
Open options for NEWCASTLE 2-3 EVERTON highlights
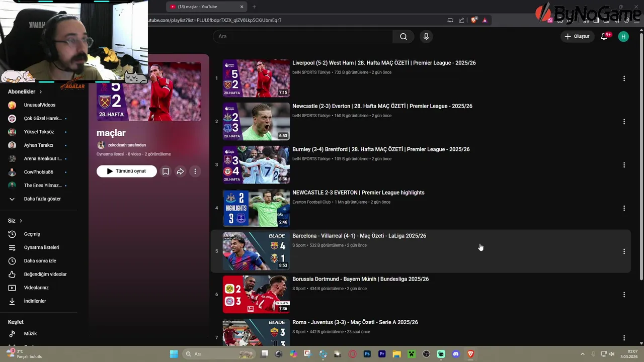click(624, 208)
